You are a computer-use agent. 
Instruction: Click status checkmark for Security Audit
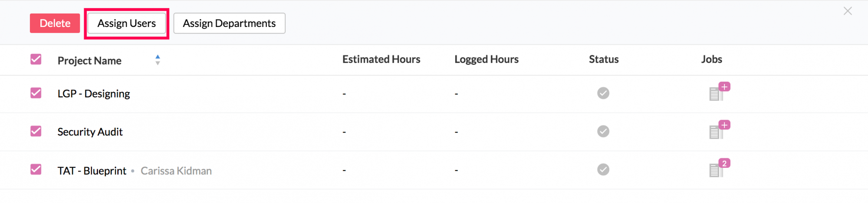click(x=603, y=131)
